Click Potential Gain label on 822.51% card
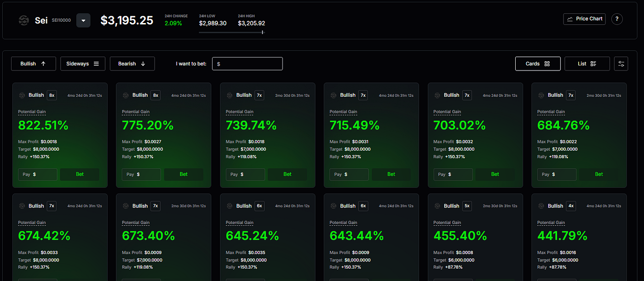 [x=32, y=111]
